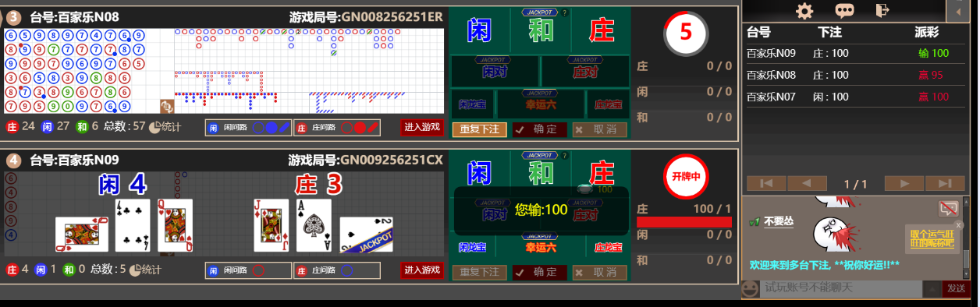Click the 派彩 column header
Screen dimensions: 980x307
tap(927, 32)
